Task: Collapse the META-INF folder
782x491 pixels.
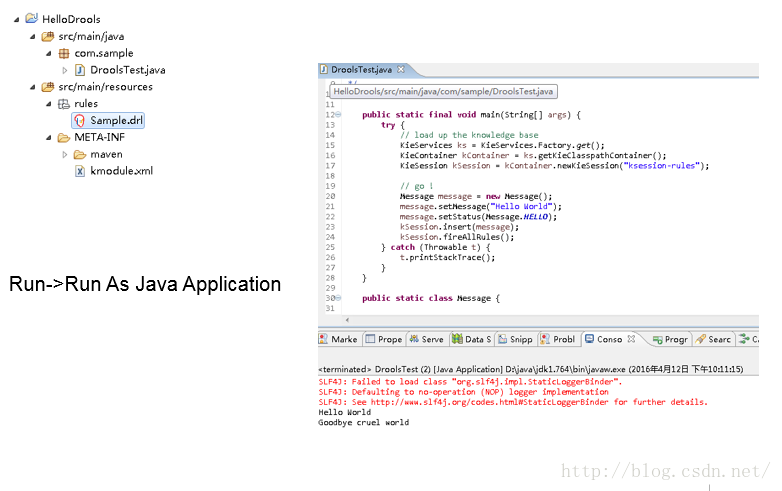Action: (x=48, y=138)
